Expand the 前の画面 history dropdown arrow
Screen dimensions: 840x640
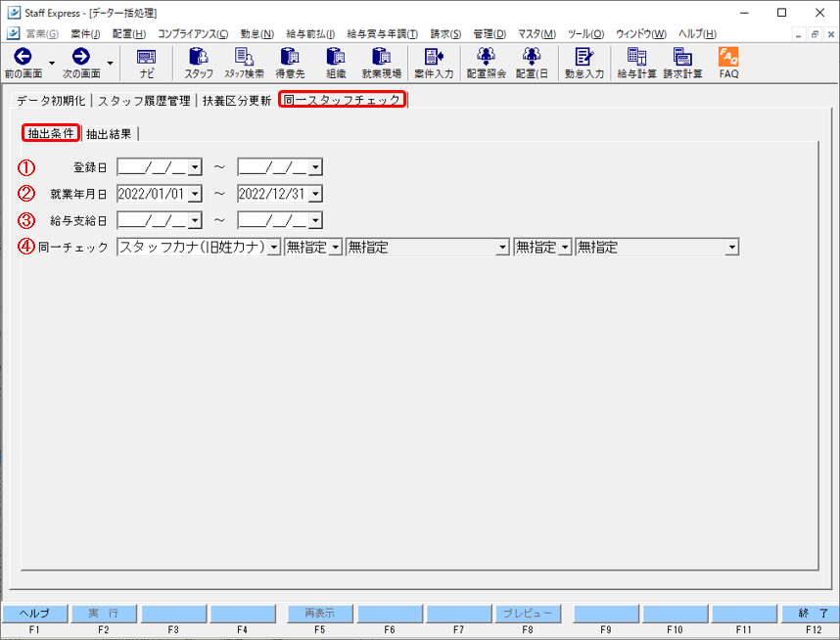[x=52, y=63]
